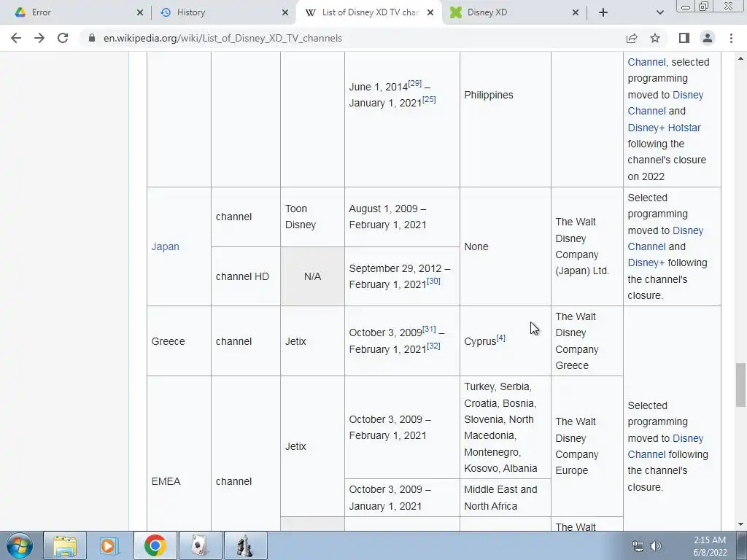Click the address bar URL field

click(x=352, y=38)
